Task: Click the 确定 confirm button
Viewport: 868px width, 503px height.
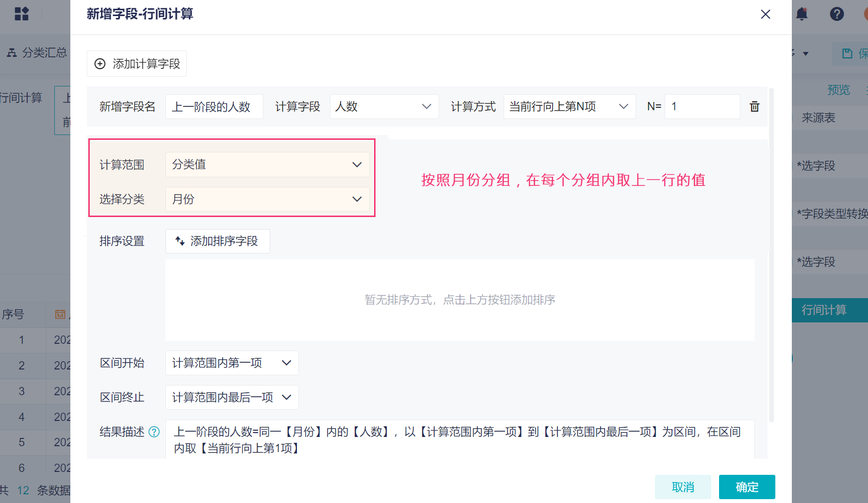Action: click(x=747, y=487)
